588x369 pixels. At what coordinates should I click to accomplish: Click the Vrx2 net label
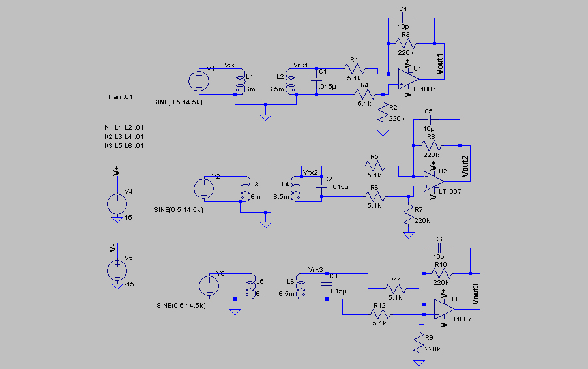pos(310,173)
